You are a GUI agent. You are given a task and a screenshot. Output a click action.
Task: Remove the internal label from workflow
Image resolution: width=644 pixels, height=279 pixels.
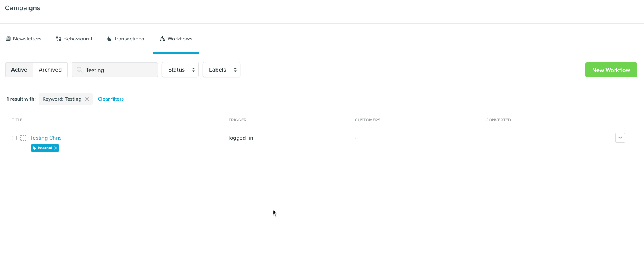pos(56,148)
